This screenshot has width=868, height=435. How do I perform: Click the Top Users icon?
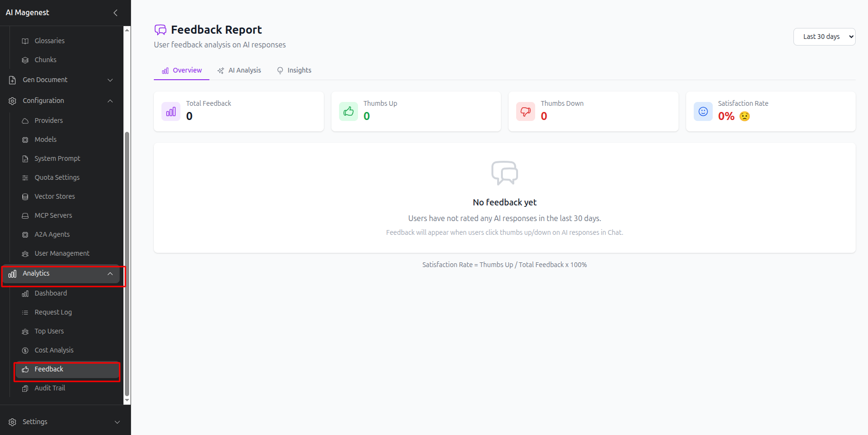point(25,332)
